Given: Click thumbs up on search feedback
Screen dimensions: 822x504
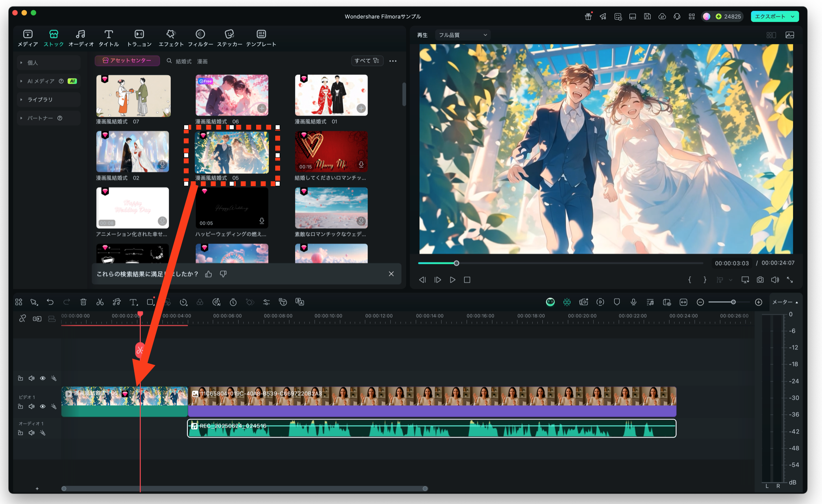Looking at the screenshot, I should pyautogui.click(x=209, y=274).
